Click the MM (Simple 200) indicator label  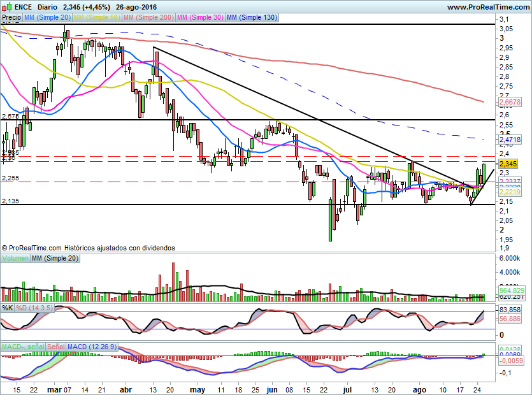(x=148, y=17)
